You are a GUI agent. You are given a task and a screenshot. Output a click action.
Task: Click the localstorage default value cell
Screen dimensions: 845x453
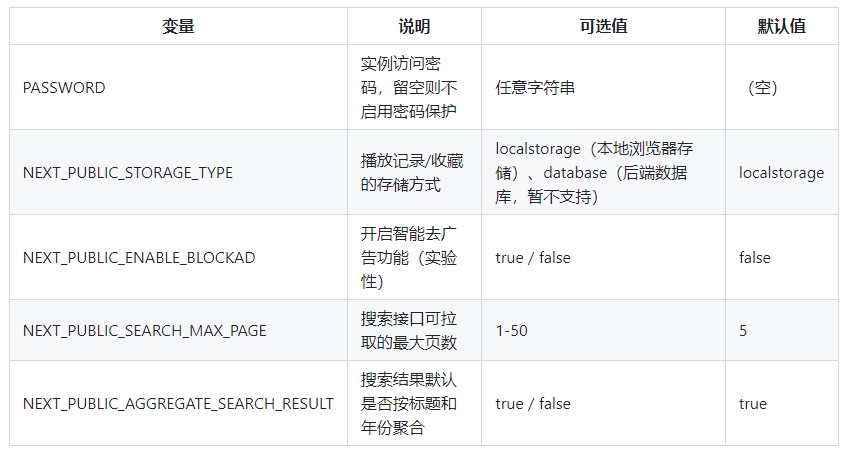click(x=782, y=173)
